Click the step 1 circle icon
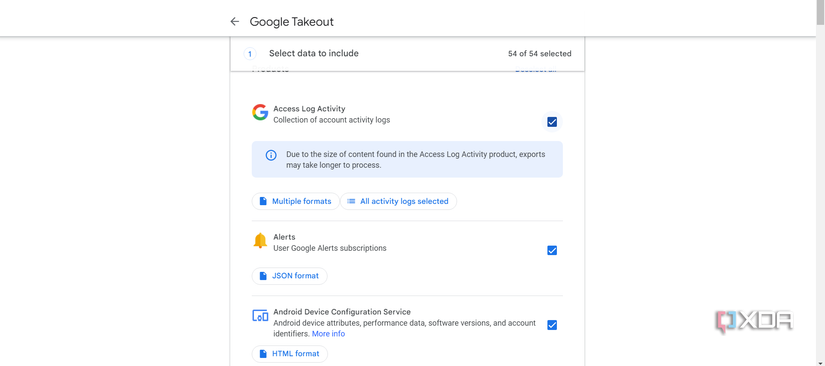The width and height of the screenshot is (825, 366). point(250,54)
